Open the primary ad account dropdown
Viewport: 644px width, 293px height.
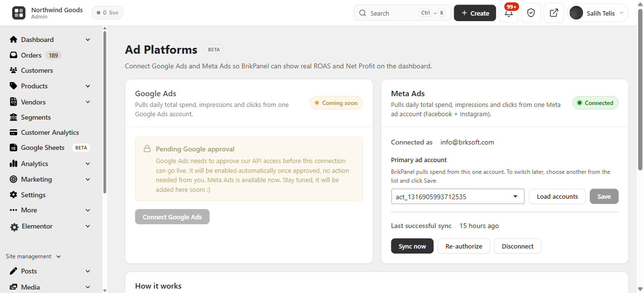pyautogui.click(x=458, y=196)
